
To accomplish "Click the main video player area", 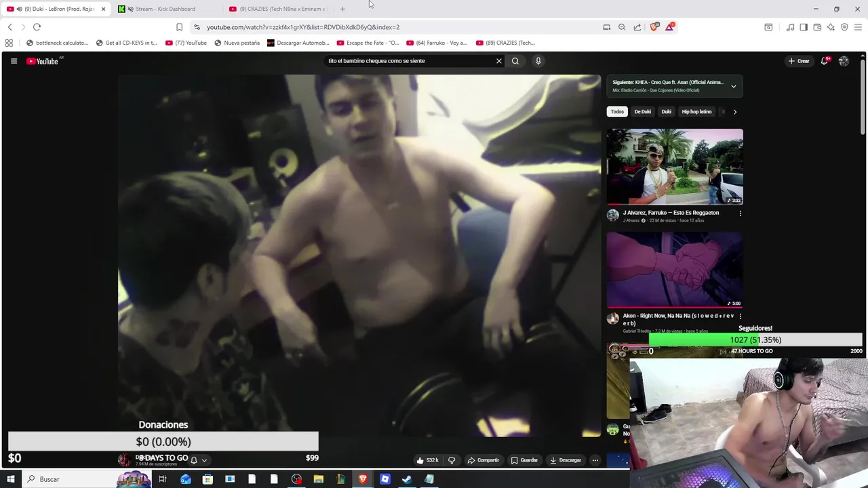I will coord(359,256).
